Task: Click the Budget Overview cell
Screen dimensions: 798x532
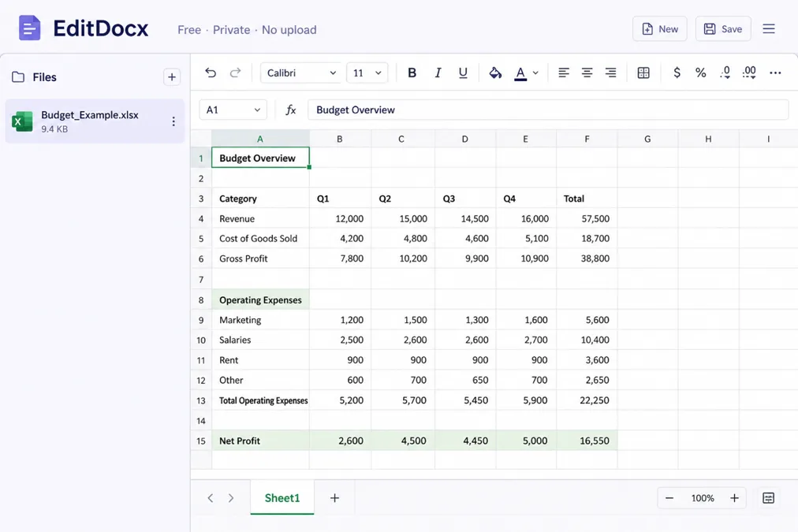Action: coord(260,158)
